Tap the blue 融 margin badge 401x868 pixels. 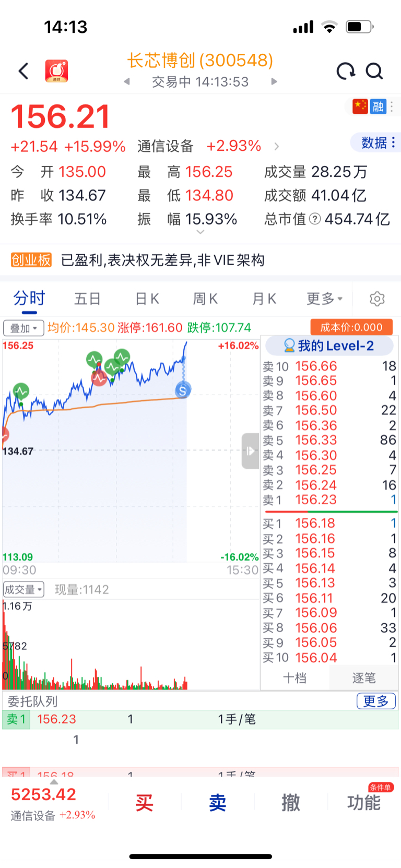pyautogui.click(x=378, y=106)
